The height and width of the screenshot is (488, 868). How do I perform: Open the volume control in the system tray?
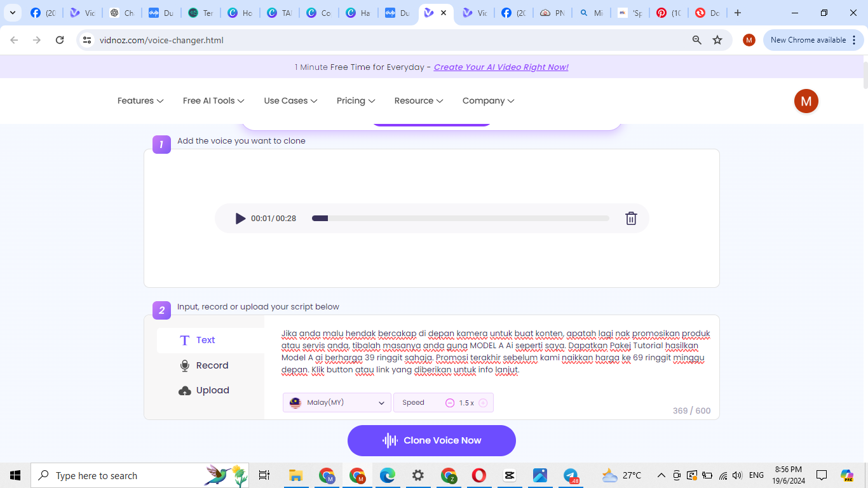point(737,475)
